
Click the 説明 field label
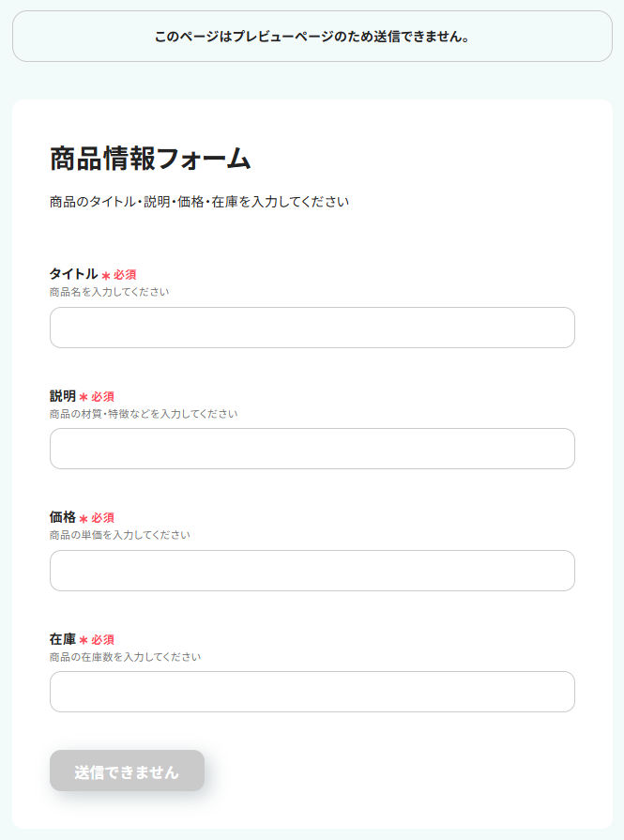point(62,396)
